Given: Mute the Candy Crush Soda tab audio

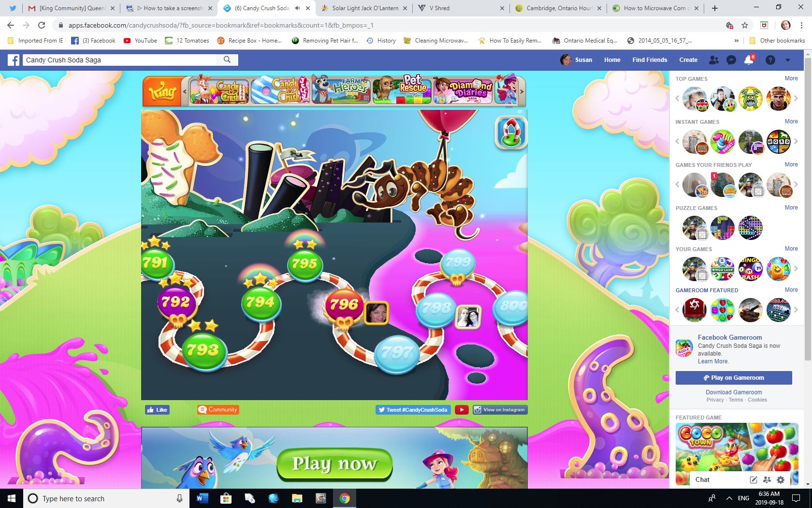Looking at the screenshot, I should click(x=298, y=8).
